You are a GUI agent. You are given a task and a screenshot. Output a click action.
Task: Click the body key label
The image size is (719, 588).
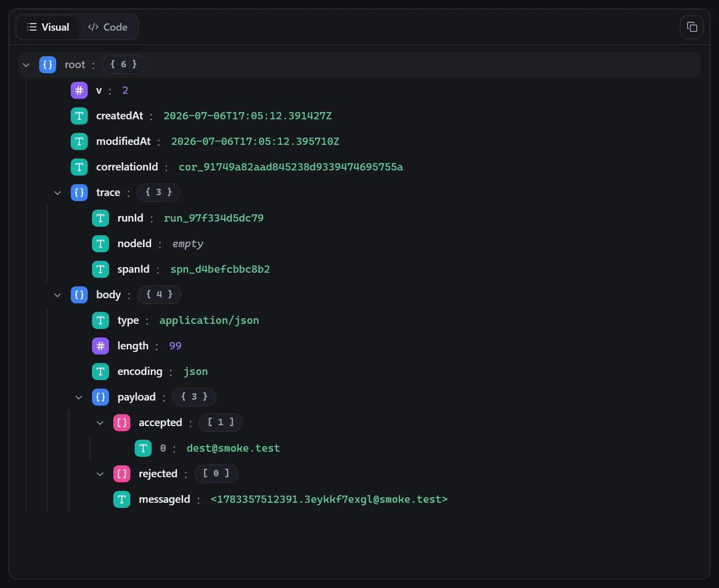point(109,295)
